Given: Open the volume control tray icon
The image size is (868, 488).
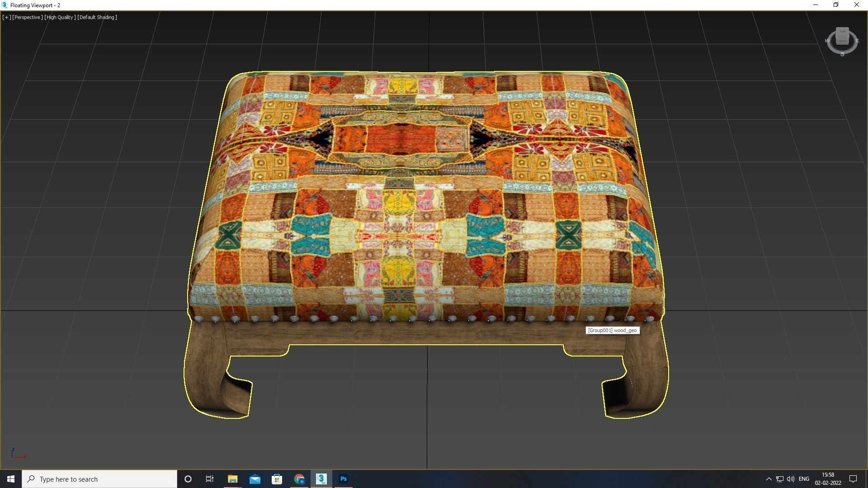Looking at the screenshot, I should (791, 479).
